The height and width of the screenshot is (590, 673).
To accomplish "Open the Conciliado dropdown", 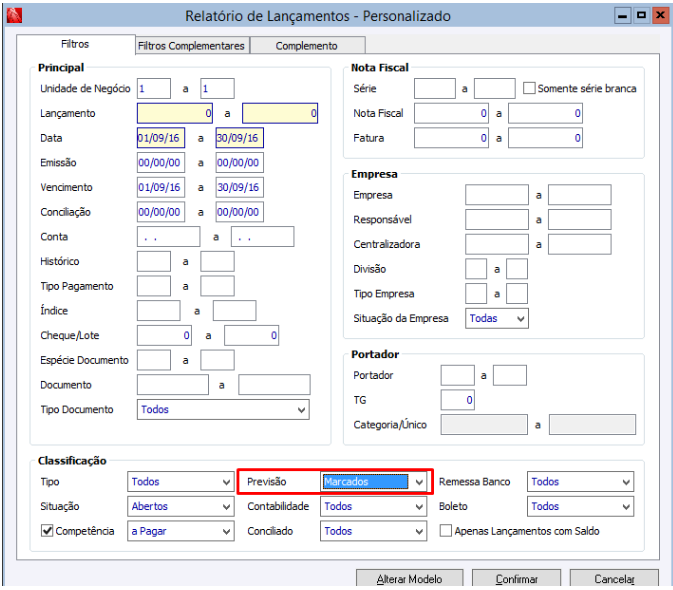I will point(373,531).
